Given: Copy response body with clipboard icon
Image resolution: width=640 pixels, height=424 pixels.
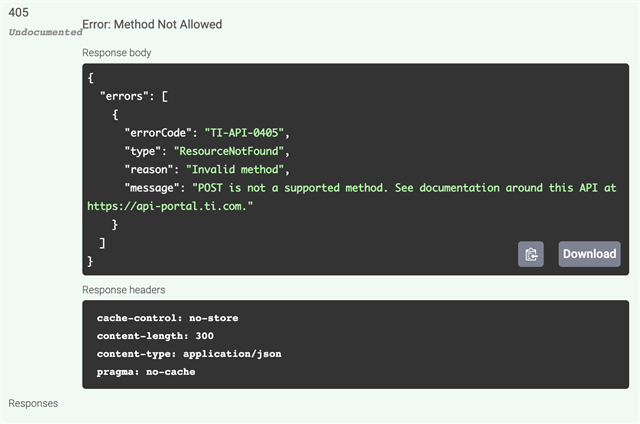Looking at the screenshot, I should point(531,254).
